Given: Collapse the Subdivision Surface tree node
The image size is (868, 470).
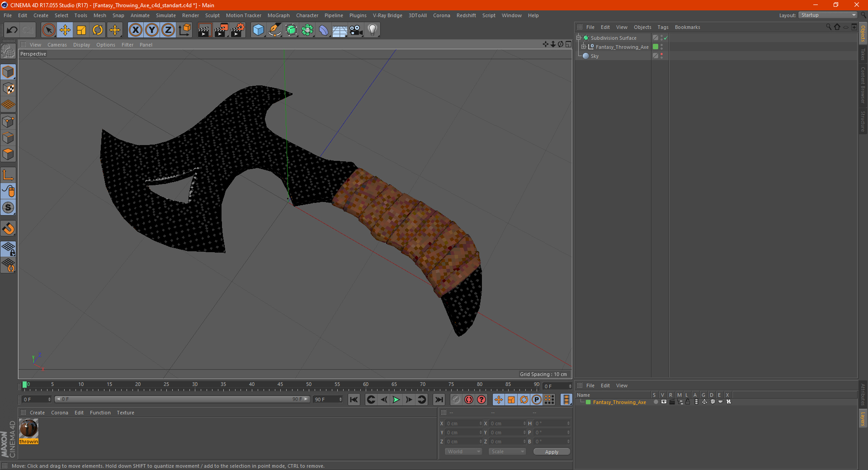Looking at the screenshot, I should (578, 38).
